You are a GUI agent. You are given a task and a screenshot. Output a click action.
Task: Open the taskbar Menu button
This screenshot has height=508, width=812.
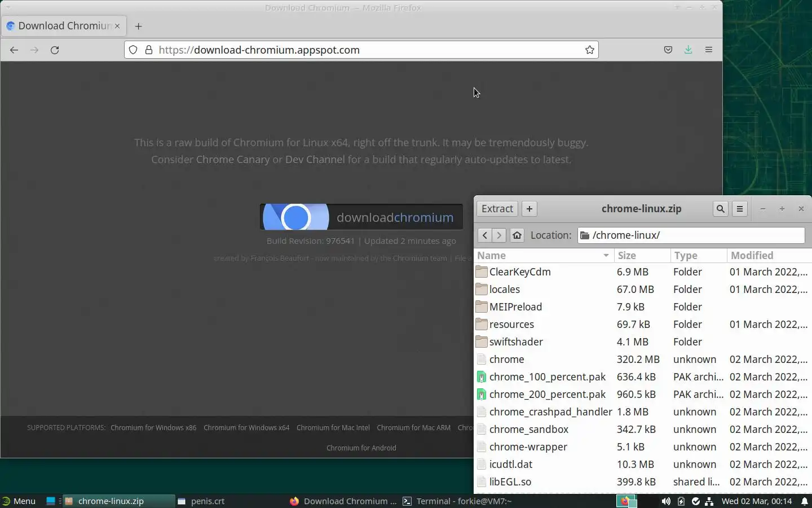[x=19, y=501]
